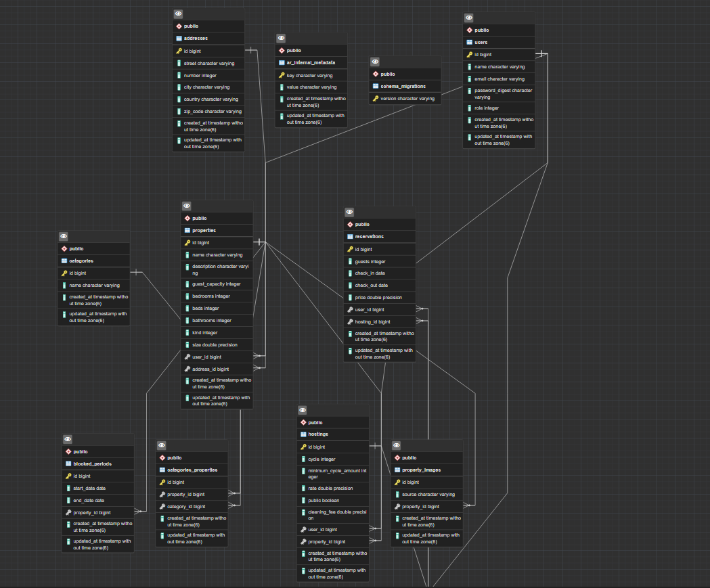Select the categories_properties table header
The width and height of the screenshot is (710, 588).
pos(192,470)
